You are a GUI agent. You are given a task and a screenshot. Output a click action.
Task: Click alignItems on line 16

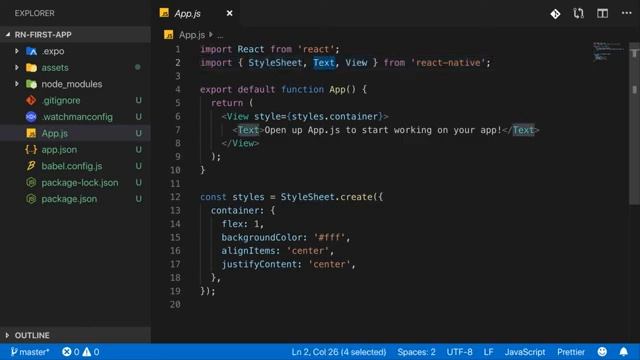(248, 251)
